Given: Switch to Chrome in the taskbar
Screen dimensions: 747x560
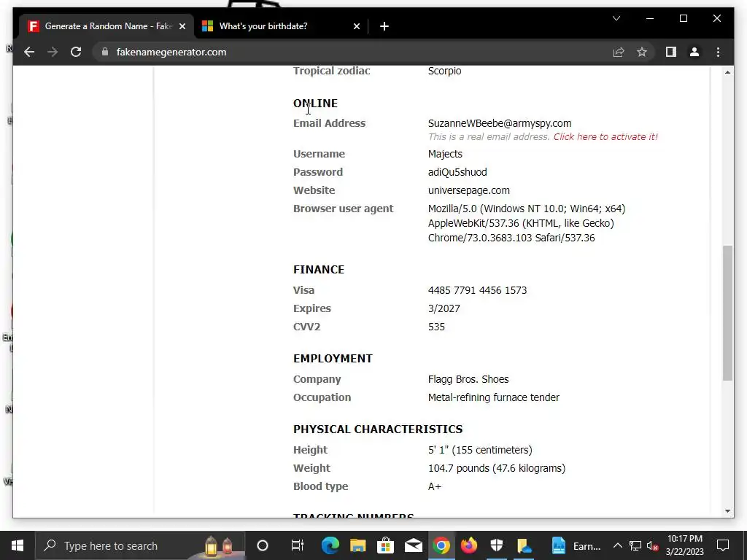Looking at the screenshot, I should (441, 545).
